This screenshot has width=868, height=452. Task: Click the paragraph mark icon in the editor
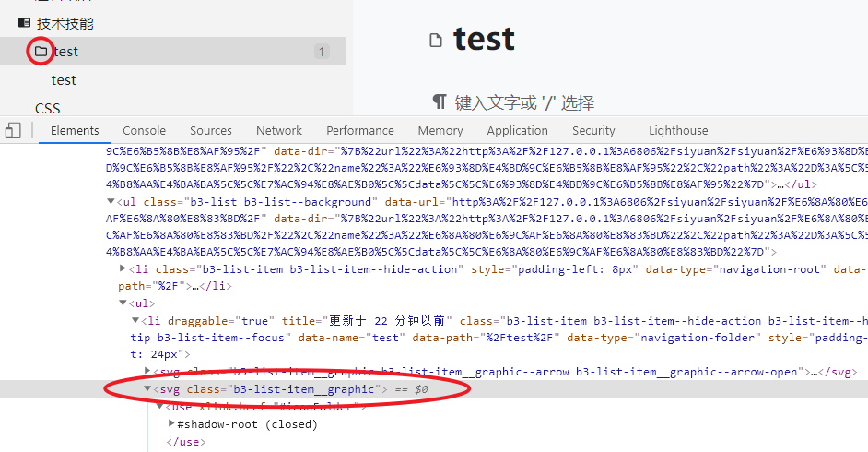point(440,101)
